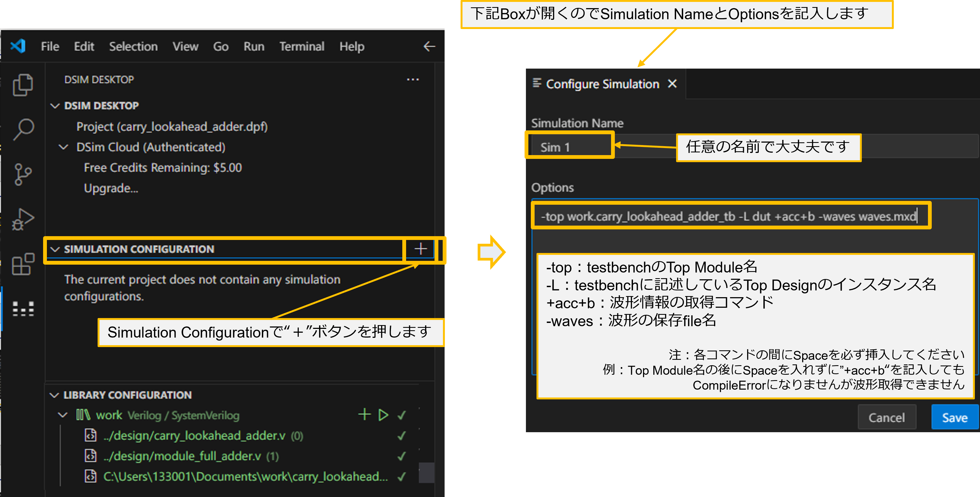The width and height of the screenshot is (980, 497).
Task: Click the 'Options' label
Action: 552,188
